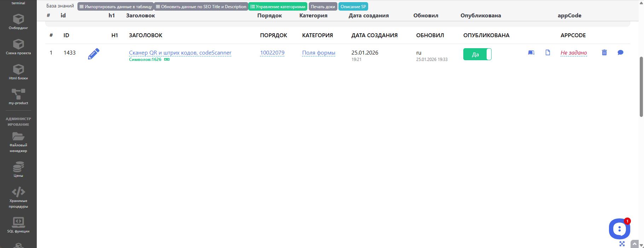Click the Поля формы category value

click(318, 53)
